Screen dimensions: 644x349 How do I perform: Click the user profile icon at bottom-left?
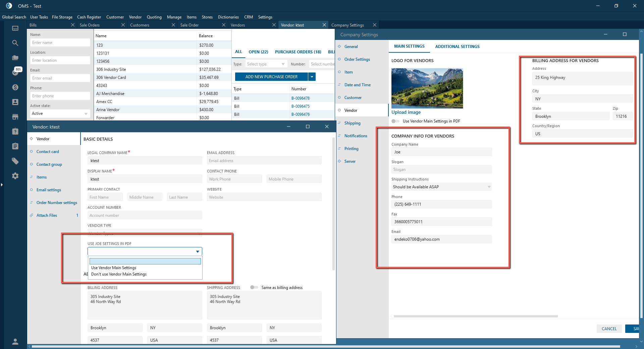(15, 342)
